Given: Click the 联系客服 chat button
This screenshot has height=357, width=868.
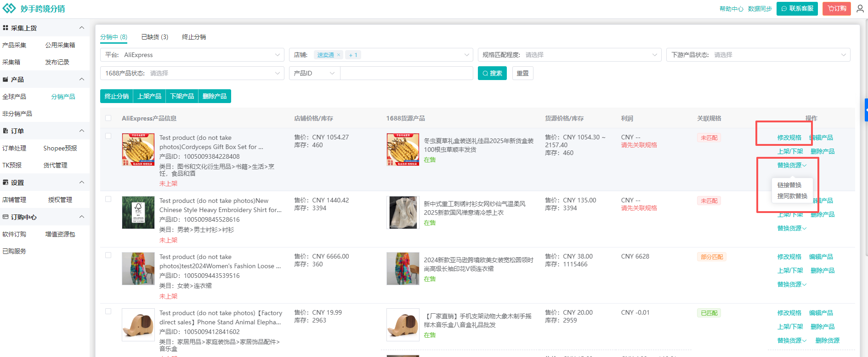Looking at the screenshot, I should 797,9.
